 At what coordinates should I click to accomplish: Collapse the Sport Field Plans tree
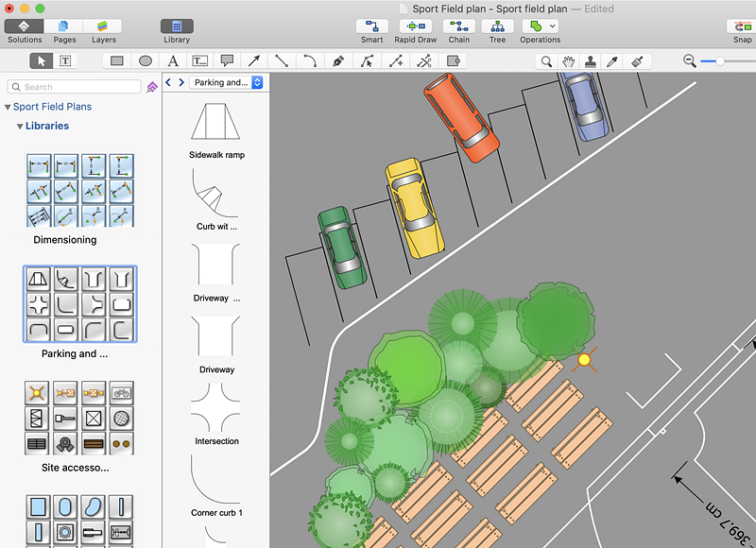(x=9, y=108)
